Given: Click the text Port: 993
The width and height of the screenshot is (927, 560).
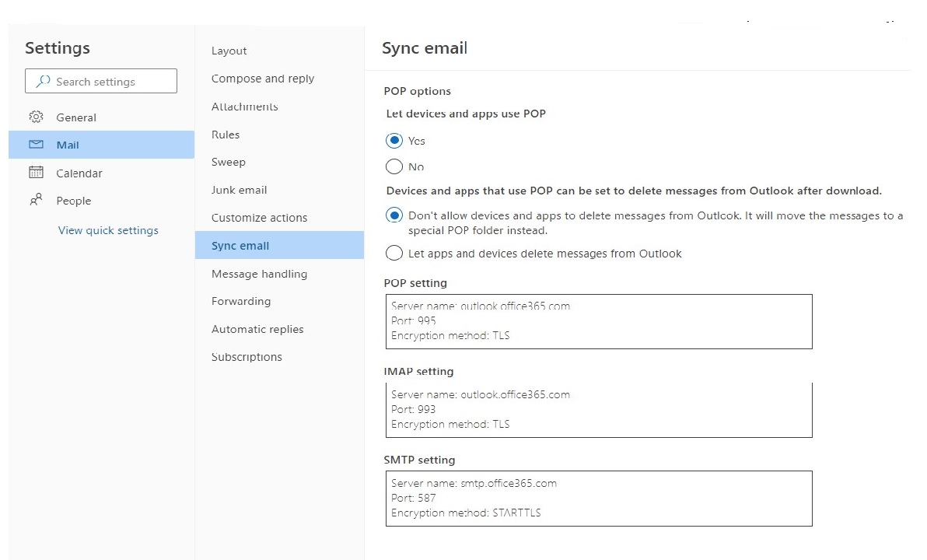Looking at the screenshot, I should pyautogui.click(x=413, y=409).
